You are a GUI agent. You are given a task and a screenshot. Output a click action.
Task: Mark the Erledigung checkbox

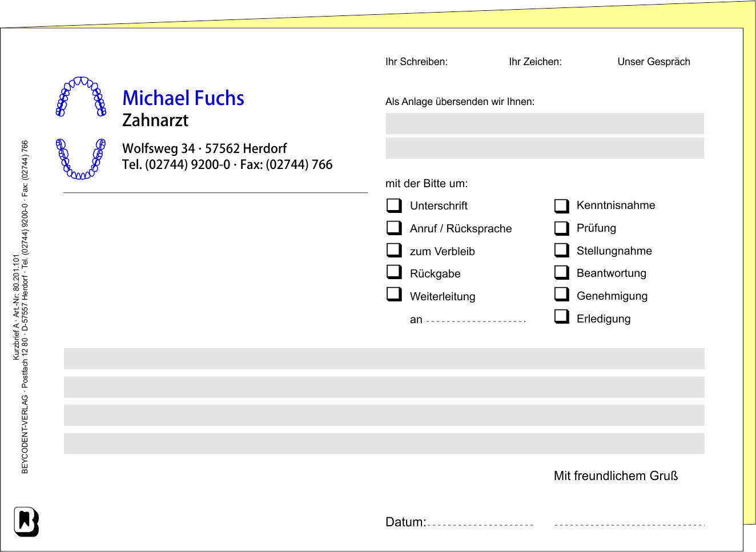pyautogui.click(x=562, y=317)
